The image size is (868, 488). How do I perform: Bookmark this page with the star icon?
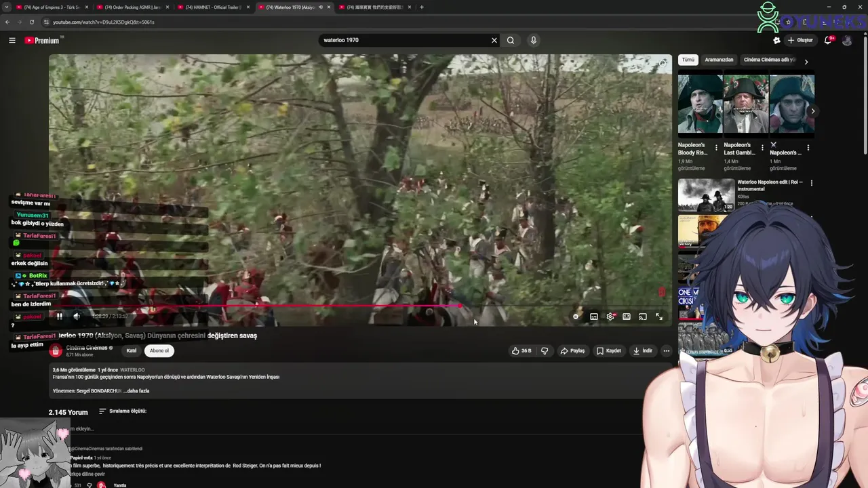pos(788,22)
